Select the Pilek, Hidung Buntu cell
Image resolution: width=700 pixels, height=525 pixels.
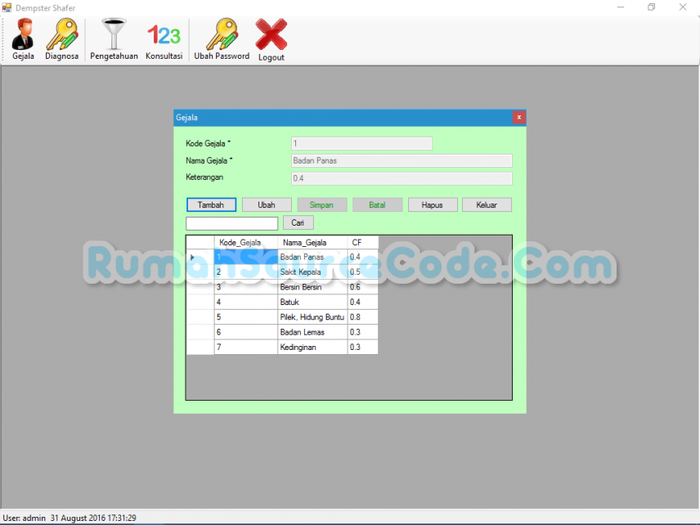coord(312,317)
